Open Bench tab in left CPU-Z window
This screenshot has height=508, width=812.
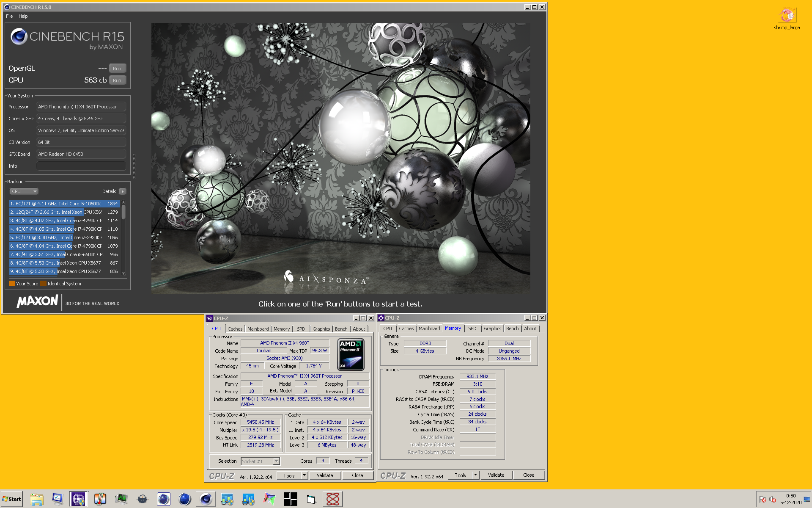tap(341, 329)
